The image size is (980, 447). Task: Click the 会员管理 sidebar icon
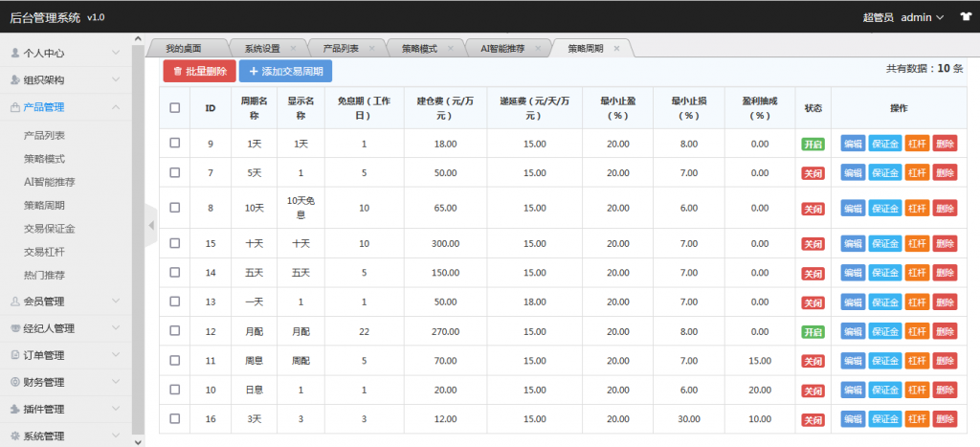click(14, 302)
